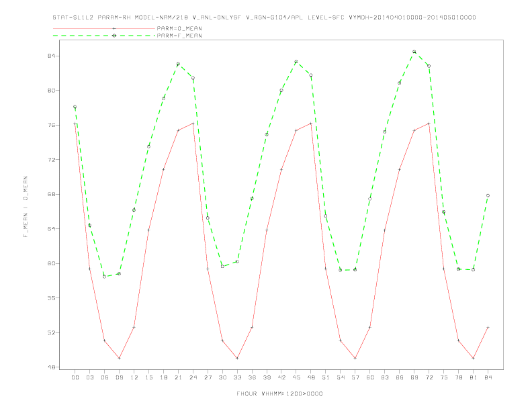
Task: Click y-axis tick label 56
Action: point(51,298)
